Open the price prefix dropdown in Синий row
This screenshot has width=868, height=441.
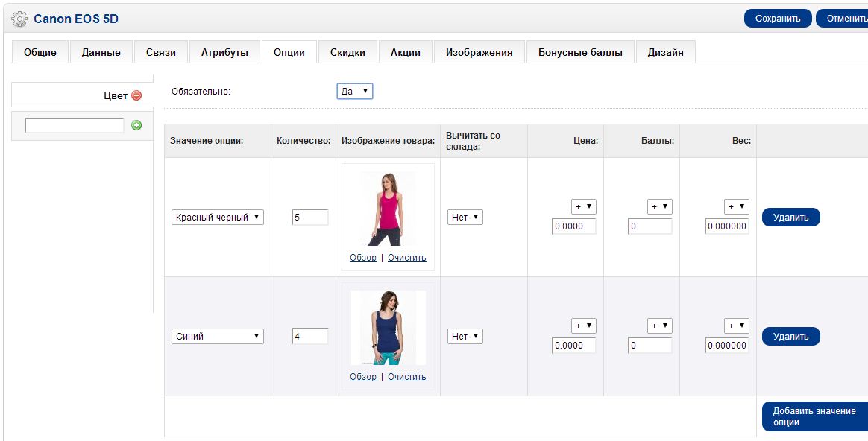[584, 326]
